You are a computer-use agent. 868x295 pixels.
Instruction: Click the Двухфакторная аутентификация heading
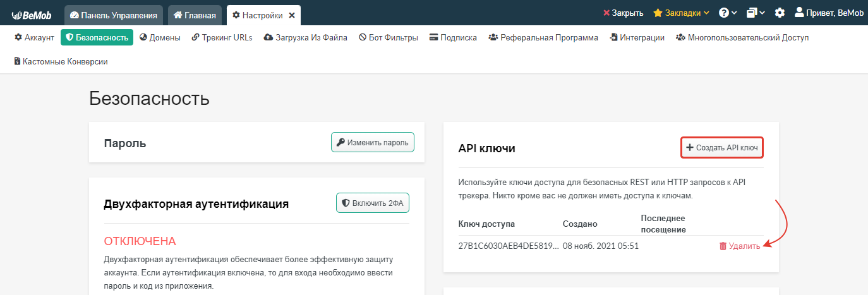[196, 204]
